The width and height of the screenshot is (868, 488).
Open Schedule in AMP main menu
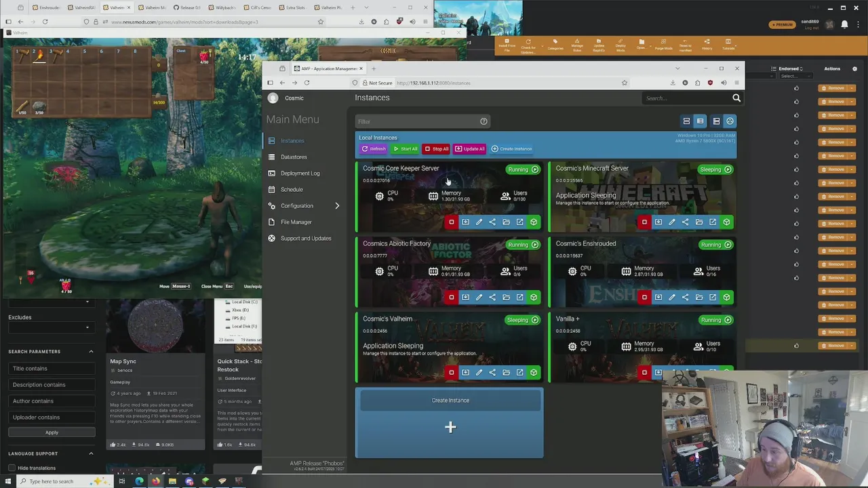coord(292,190)
